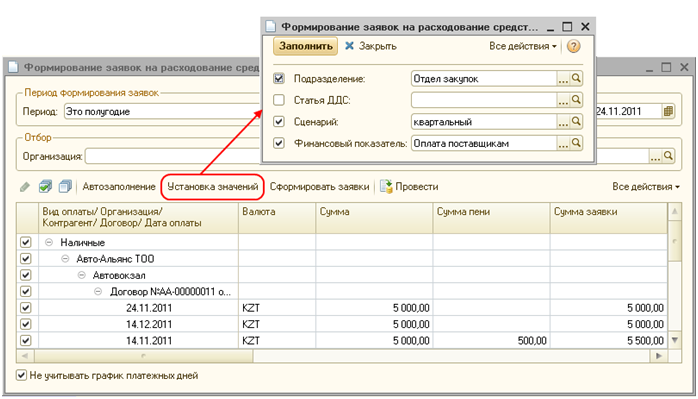
Task: Maximize the front dialog window
Action: point(567,27)
